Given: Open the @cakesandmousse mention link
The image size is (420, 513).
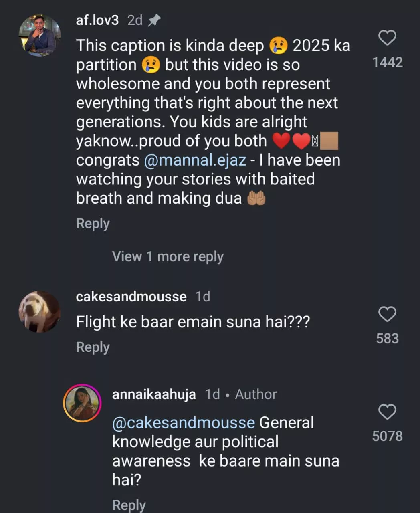Looking at the screenshot, I should (x=184, y=423).
